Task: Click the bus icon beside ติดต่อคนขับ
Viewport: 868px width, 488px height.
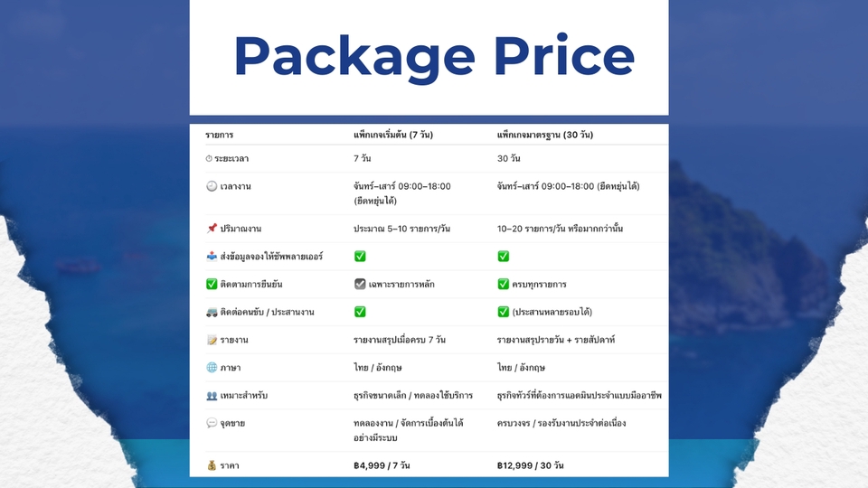Action: (x=211, y=312)
